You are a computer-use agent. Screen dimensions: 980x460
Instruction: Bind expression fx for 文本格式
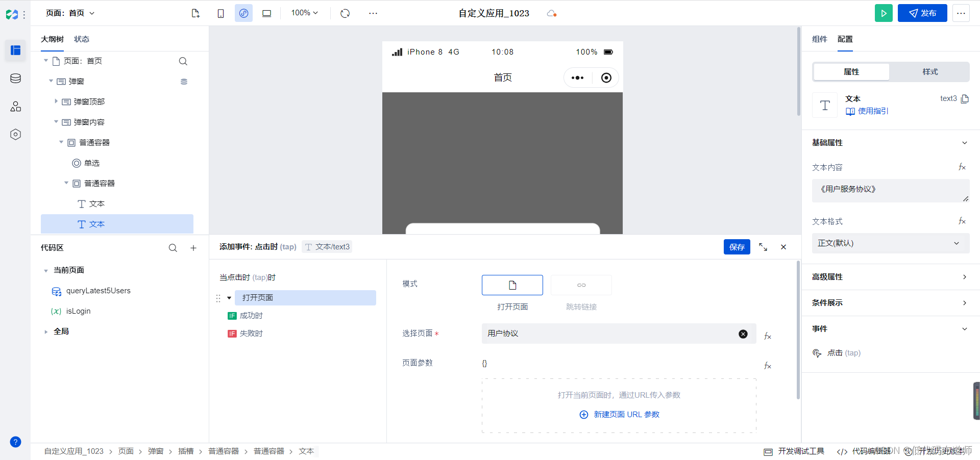click(962, 221)
